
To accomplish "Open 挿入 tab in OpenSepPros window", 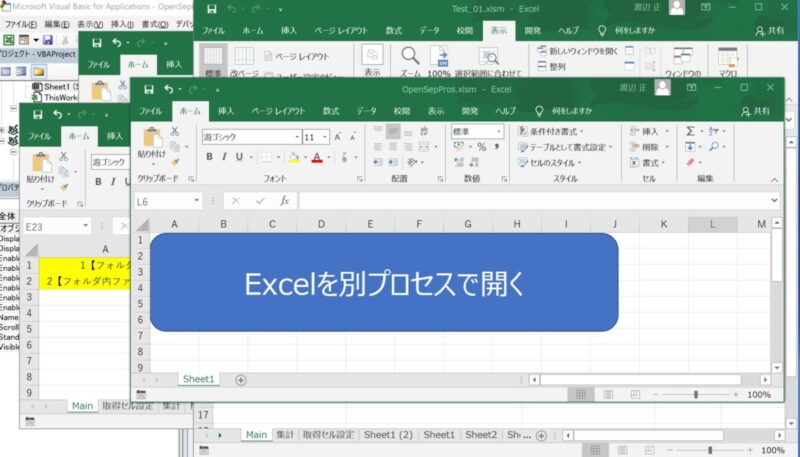I will [226, 111].
